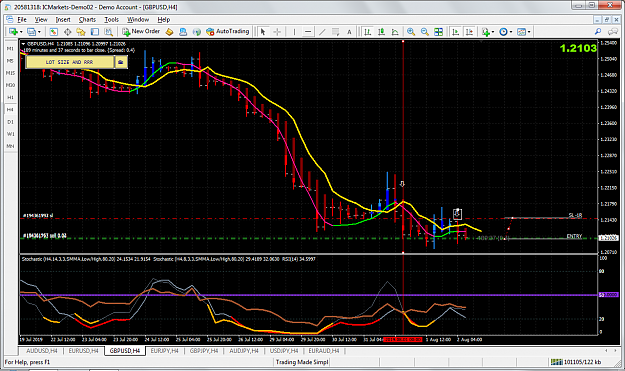
Task: Open the search magnifier icon
Action: [x=597, y=31]
